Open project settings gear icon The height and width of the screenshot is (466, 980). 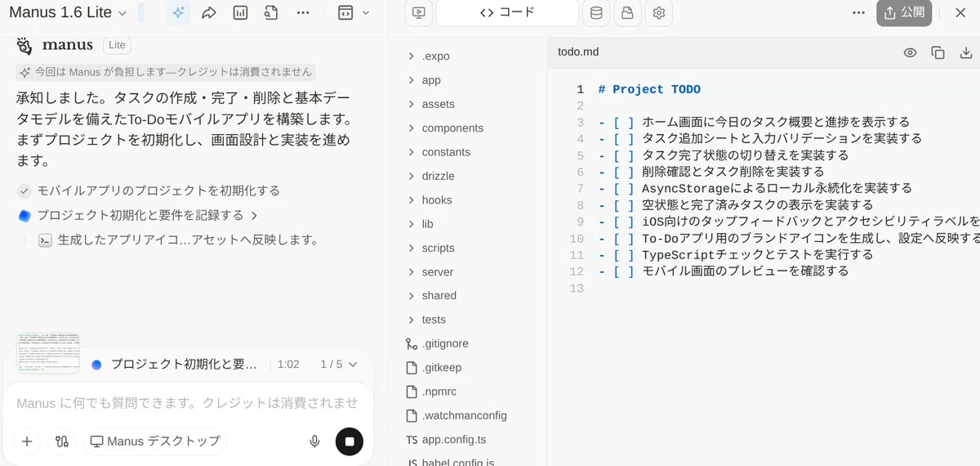tap(659, 13)
